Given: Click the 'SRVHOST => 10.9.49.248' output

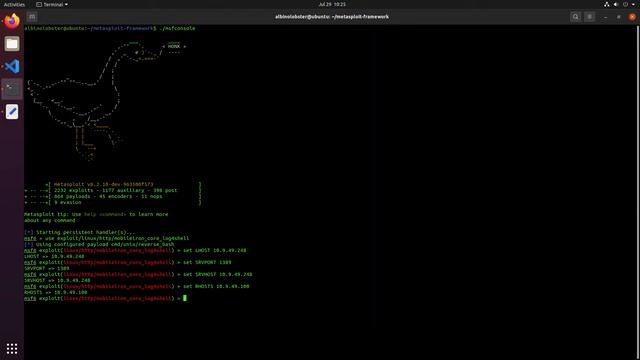Looking at the screenshot, I should coord(57,280).
